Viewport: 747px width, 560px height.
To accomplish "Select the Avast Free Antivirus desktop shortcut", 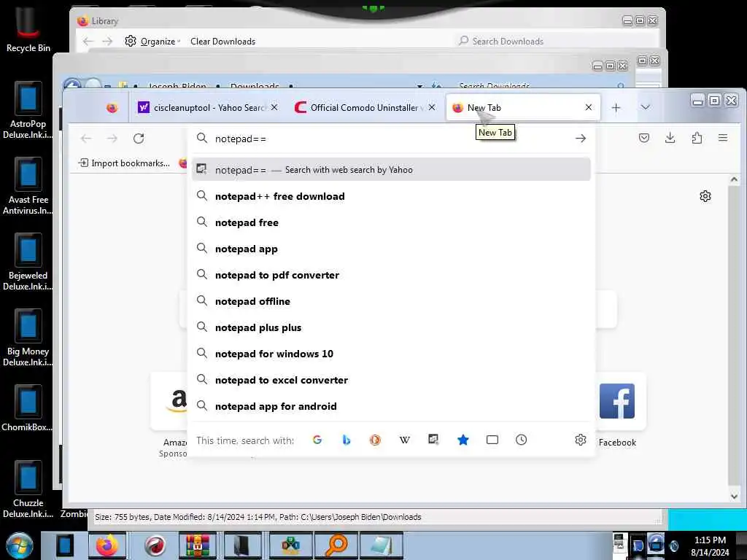I will tap(28, 186).
